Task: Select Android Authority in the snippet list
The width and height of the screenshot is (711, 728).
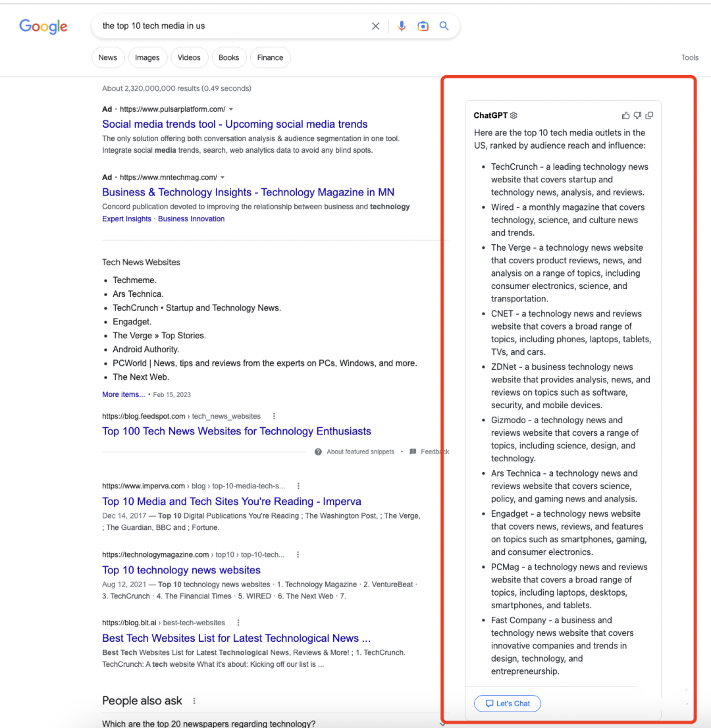Action: point(146,349)
